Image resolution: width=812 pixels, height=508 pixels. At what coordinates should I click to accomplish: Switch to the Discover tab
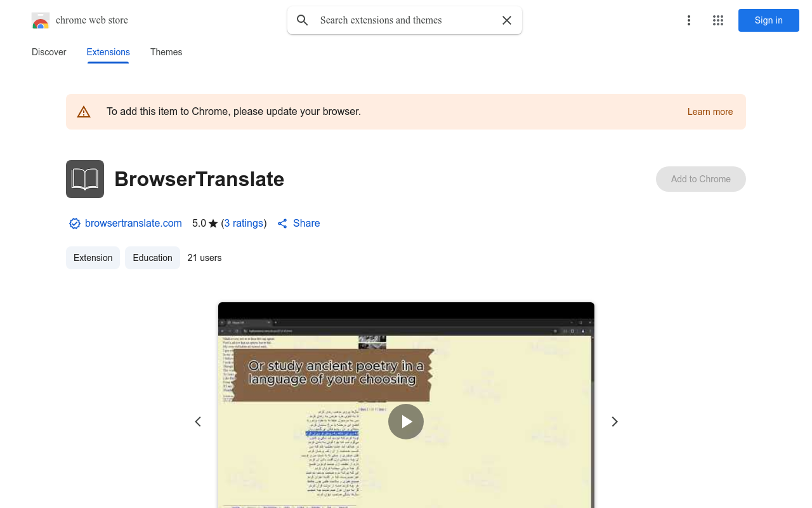click(49, 52)
